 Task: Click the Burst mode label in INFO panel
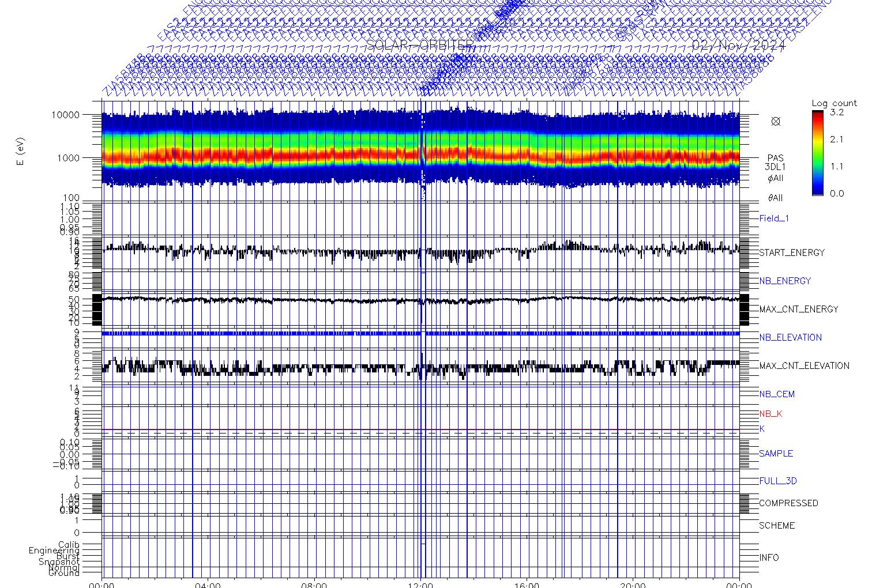pyautogui.click(x=68, y=556)
